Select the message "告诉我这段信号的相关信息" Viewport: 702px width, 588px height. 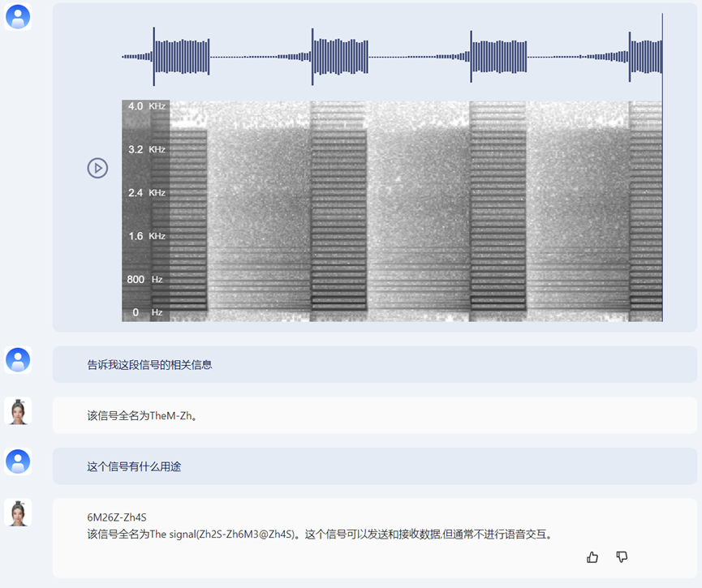150,365
